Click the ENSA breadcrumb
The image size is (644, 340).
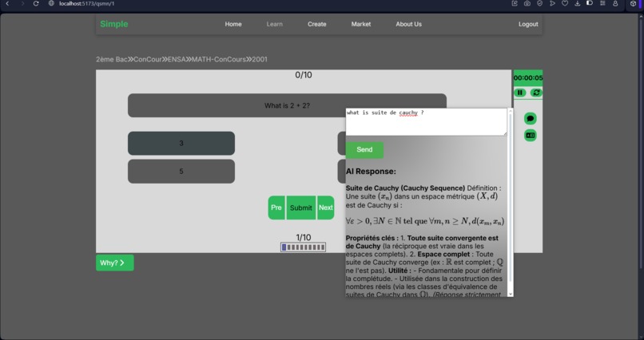pos(177,60)
